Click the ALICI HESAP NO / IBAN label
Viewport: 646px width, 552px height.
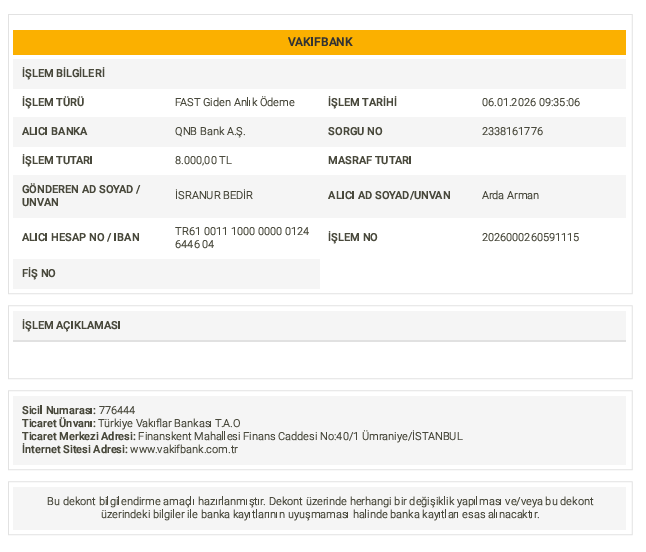tap(81, 237)
